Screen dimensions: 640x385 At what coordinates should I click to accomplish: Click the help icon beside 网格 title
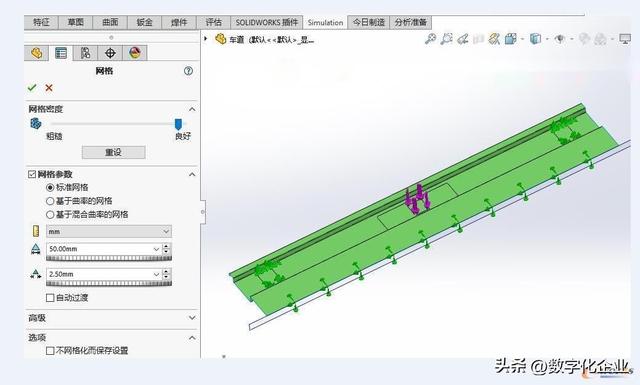pos(188,71)
